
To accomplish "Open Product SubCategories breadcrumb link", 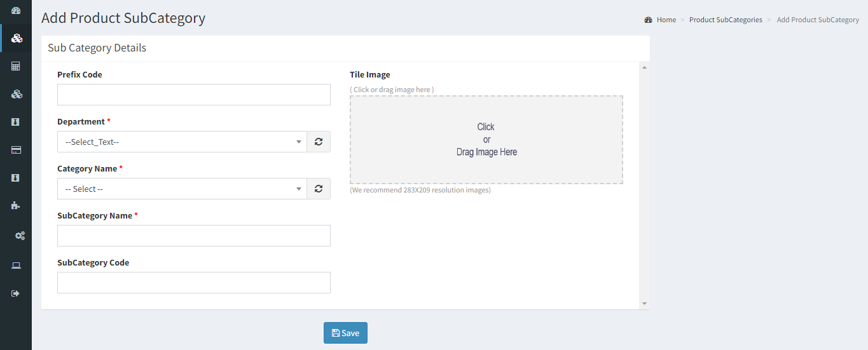I will coord(726,20).
